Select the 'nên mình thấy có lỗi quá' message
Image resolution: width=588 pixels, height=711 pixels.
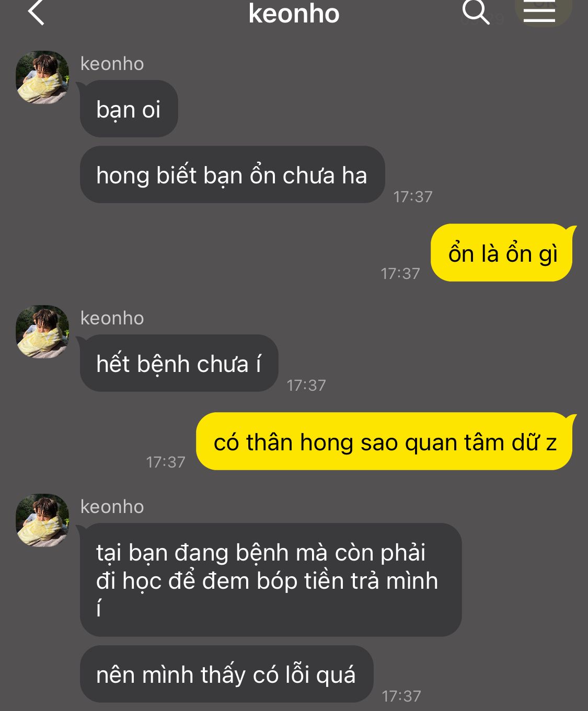tap(226, 674)
